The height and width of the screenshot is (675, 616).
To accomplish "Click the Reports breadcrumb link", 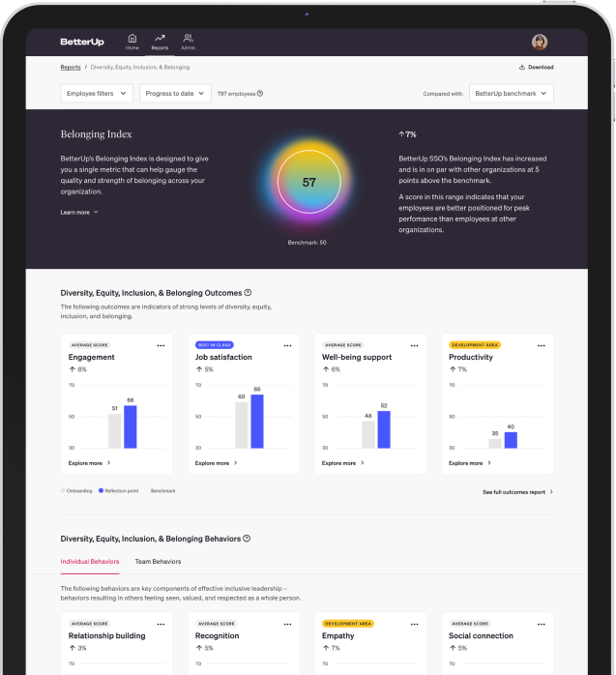I will pyautogui.click(x=71, y=67).
